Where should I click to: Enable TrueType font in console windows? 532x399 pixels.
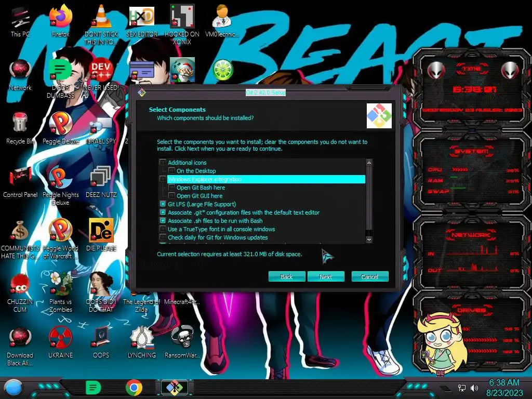[x=163, y=229]
